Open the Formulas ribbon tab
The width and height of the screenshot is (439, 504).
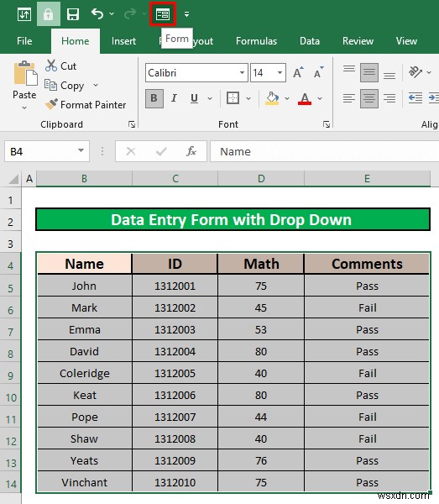point(256,41)
